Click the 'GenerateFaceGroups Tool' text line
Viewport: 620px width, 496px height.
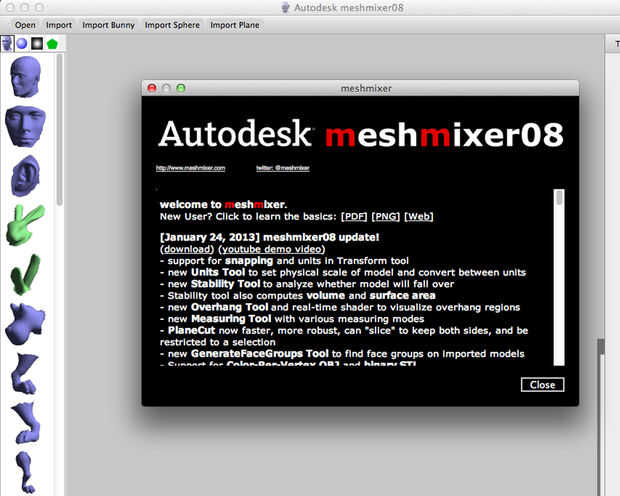pos(342,354)
